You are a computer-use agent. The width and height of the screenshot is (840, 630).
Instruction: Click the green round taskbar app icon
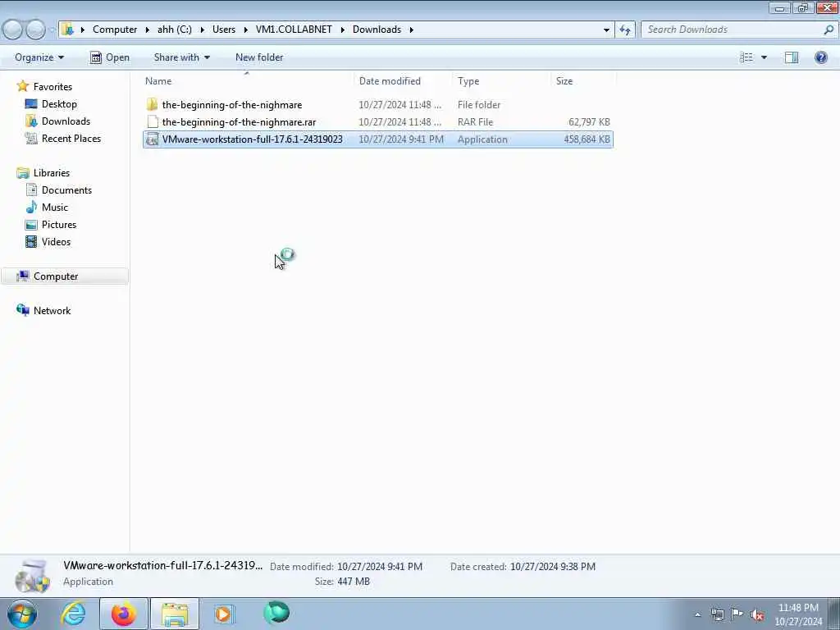click(276, 613)
